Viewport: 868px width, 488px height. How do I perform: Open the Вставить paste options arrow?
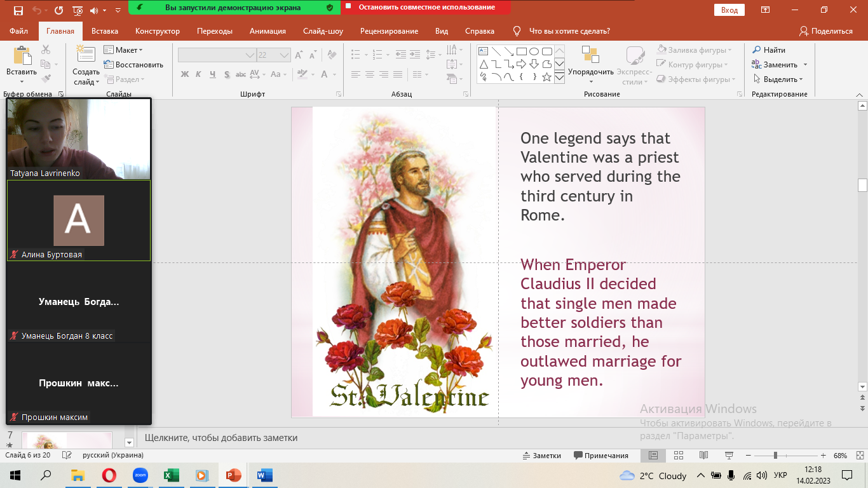[x=22, y=81]
